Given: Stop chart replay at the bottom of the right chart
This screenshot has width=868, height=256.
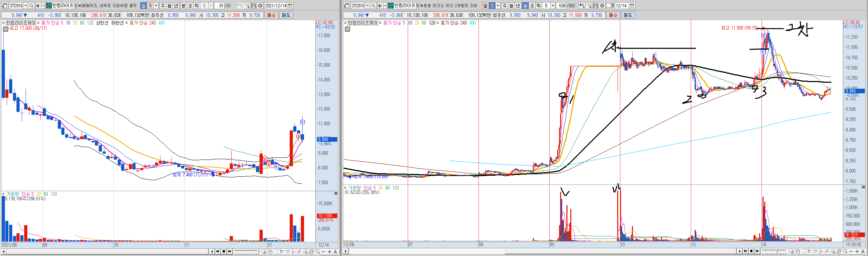Looking at the screenshot, I should point(751,251).
